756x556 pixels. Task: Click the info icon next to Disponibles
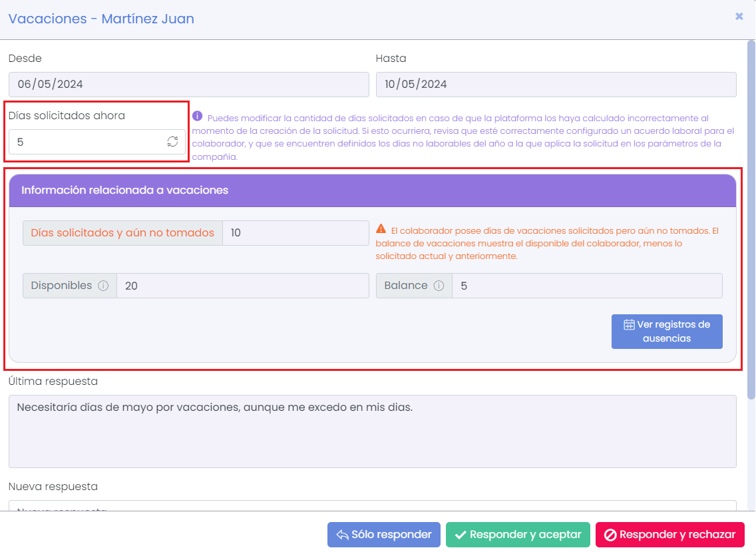click(x=103, y=286)
